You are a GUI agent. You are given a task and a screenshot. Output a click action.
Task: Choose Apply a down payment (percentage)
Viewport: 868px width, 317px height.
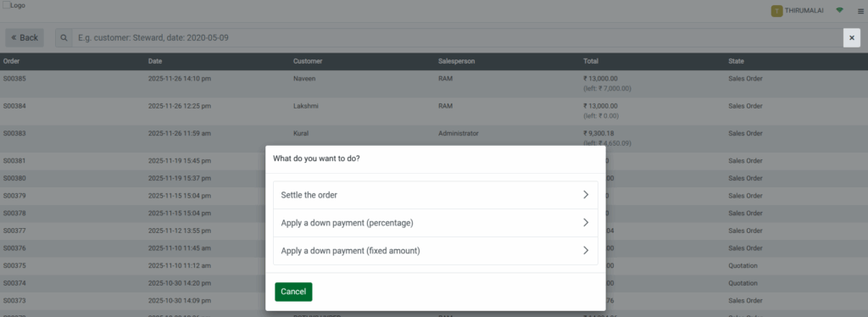[435, 222]
